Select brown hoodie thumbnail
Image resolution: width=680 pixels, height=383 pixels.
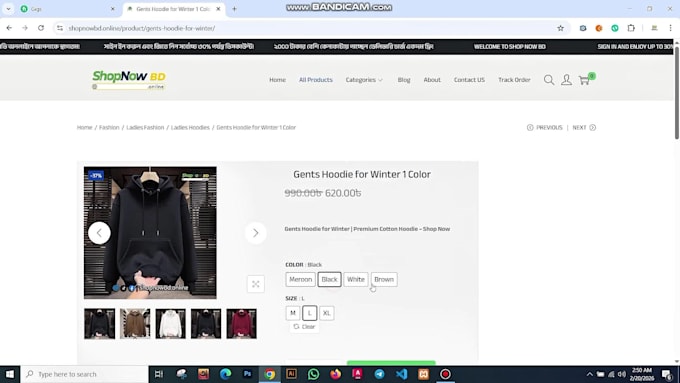pos(135,324)
